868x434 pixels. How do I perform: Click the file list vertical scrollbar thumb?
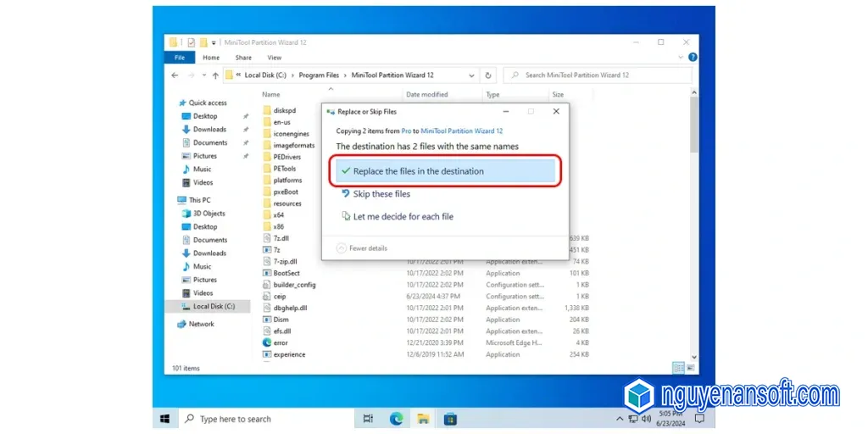(693, 125)
